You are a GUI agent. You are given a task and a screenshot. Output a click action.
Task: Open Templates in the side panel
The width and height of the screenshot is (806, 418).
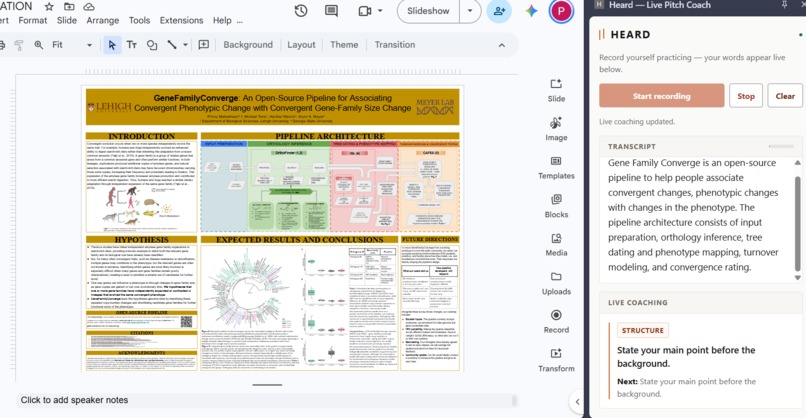556,168
